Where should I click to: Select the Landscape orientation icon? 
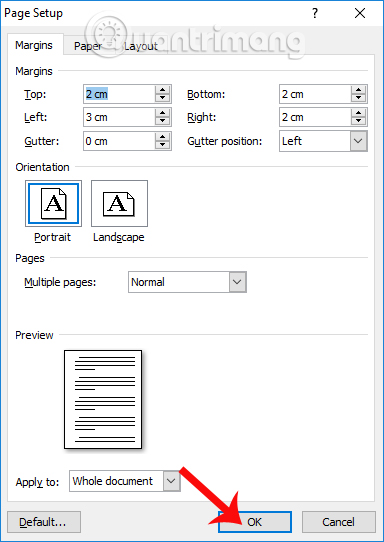point(119,203)
